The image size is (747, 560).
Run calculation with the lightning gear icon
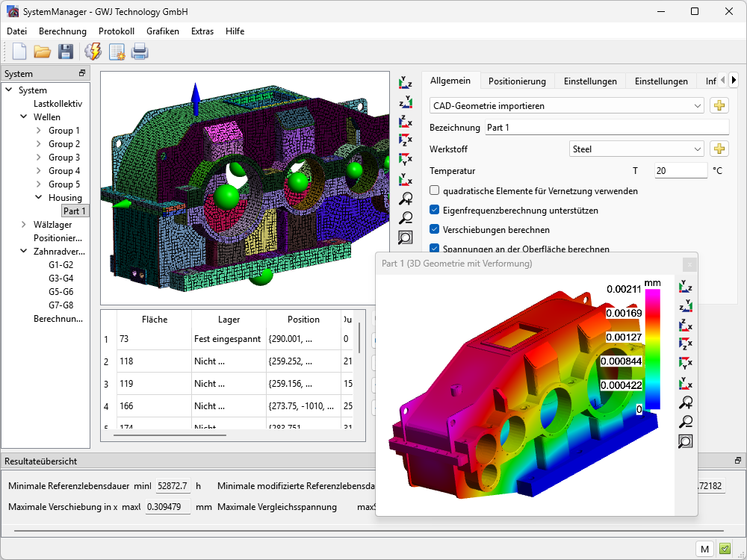click(x=93, y=52)
